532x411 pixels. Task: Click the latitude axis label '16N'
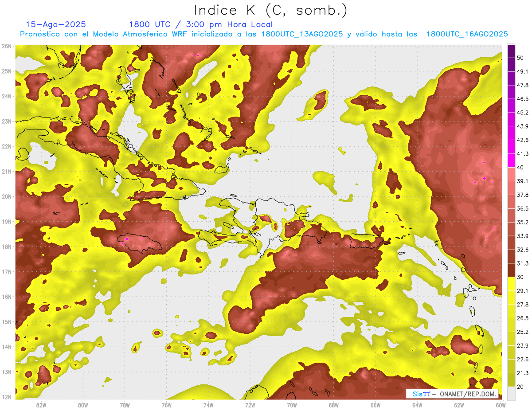click(x=7, y=297)
